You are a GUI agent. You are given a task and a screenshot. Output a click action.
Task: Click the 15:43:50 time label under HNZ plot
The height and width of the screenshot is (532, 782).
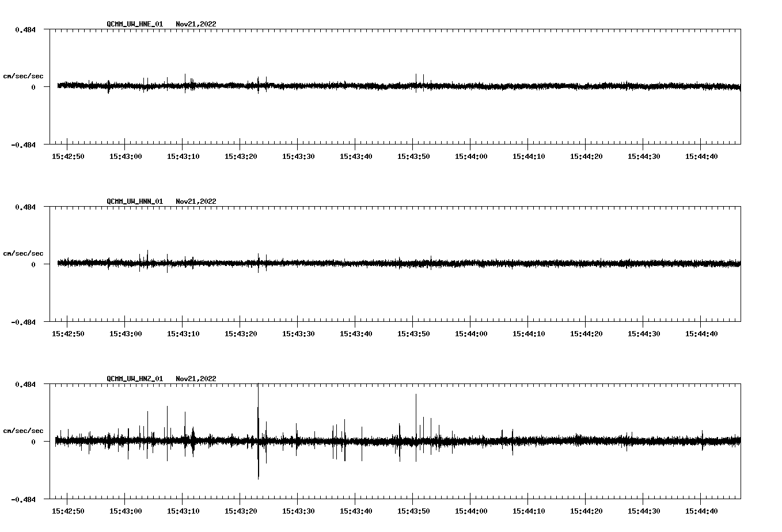(x=413, y=511)
